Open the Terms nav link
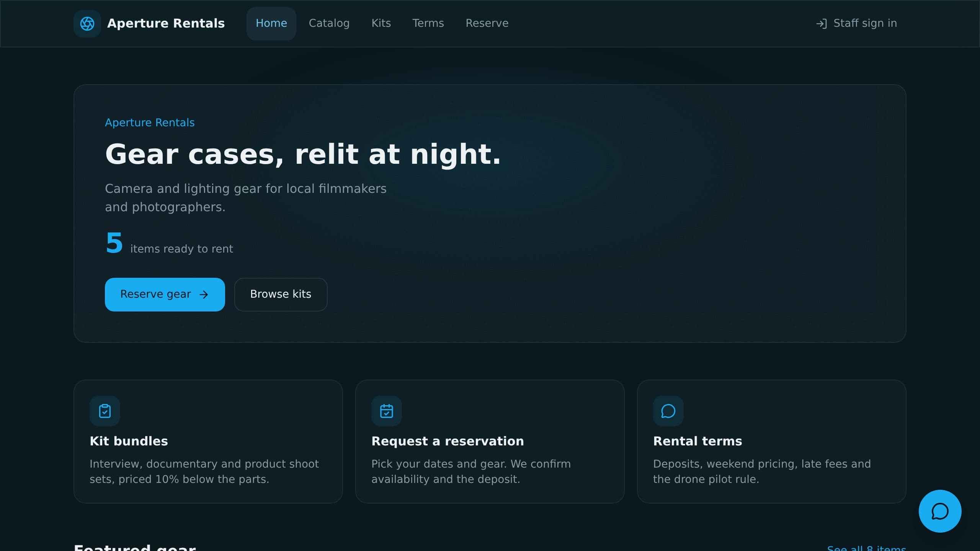The height and width of the screenshot is (551, 980). tap(428, 24)
